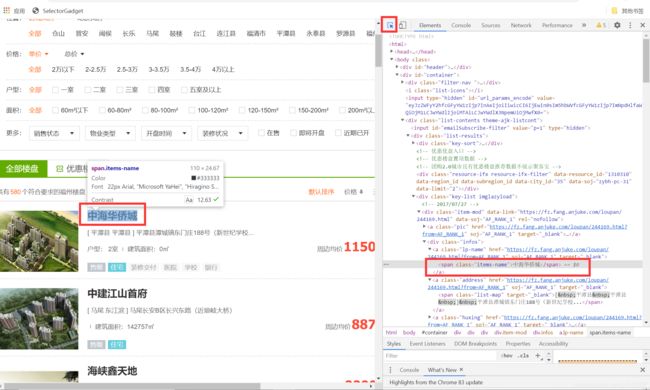650x390 pixels.
Task: Click the 中建江山首府 listing title
Action: 117,293
